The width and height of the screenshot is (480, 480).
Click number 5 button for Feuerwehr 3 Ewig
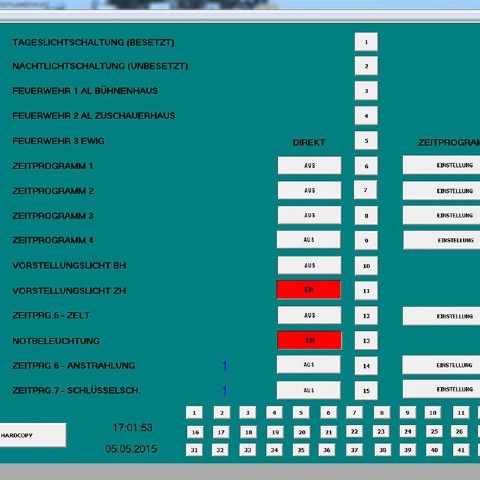[x=366, y=141]
